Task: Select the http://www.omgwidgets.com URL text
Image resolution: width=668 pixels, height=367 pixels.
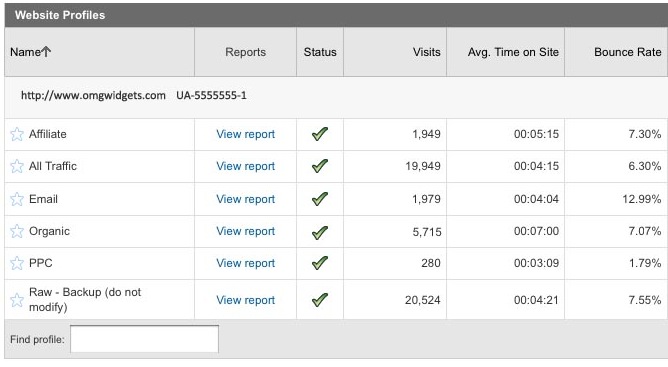Action: point(93,95)
